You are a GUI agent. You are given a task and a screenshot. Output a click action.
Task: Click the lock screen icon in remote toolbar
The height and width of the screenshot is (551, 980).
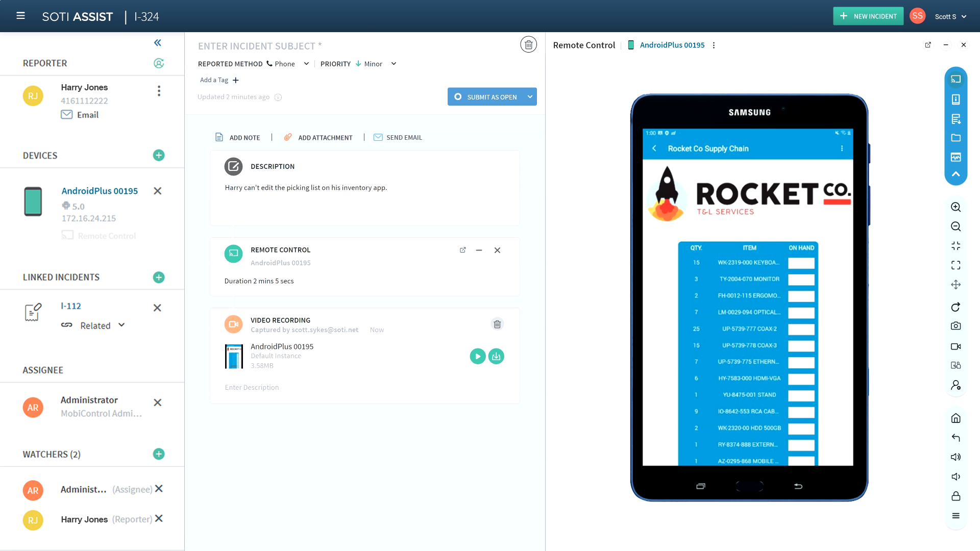tap(957, 495)
